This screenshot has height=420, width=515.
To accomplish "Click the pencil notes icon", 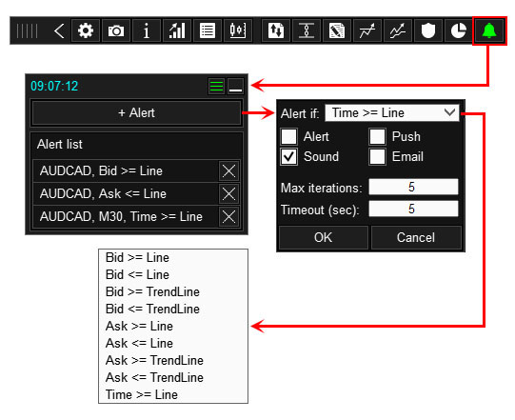I will click(337, 30).
